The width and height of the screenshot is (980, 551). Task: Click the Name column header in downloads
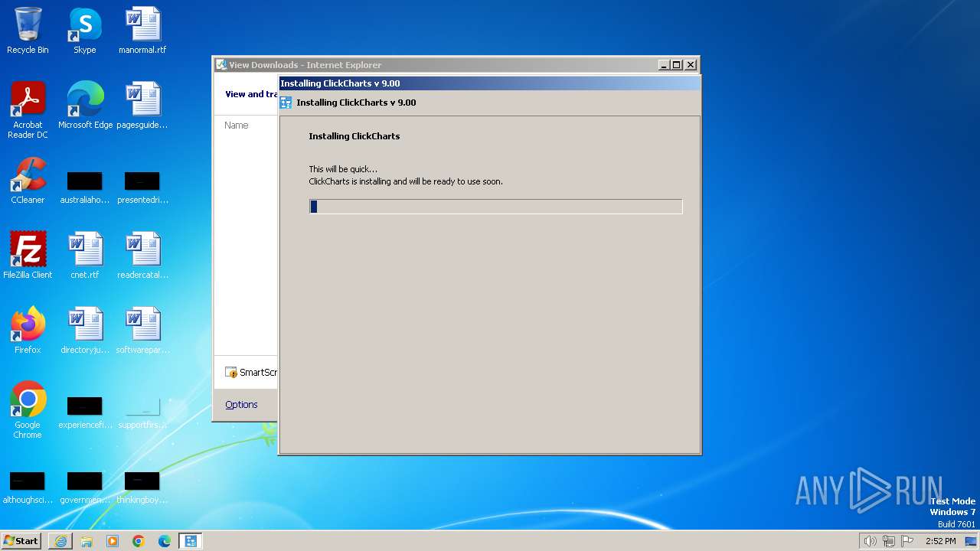[237, 126]
